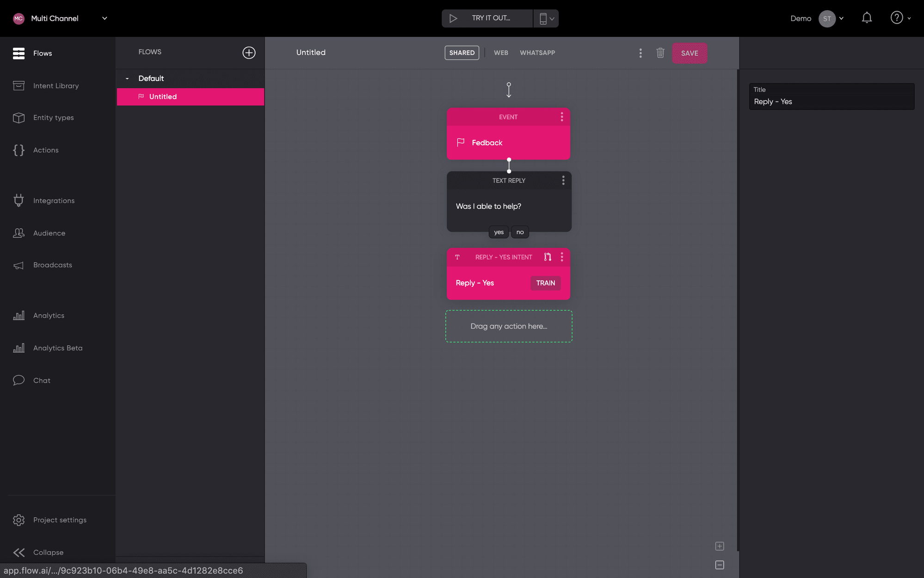
Task: Open the notifications bell
Action: pos(867,18)
